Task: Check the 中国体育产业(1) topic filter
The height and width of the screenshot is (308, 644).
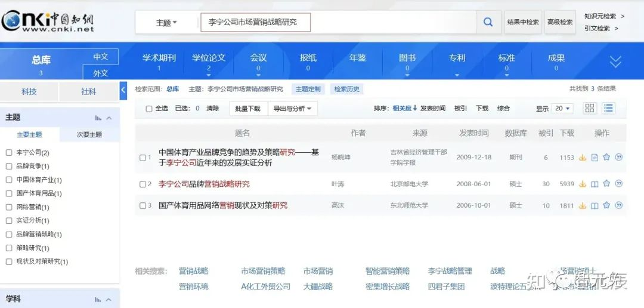Action: tap(9, 180)
